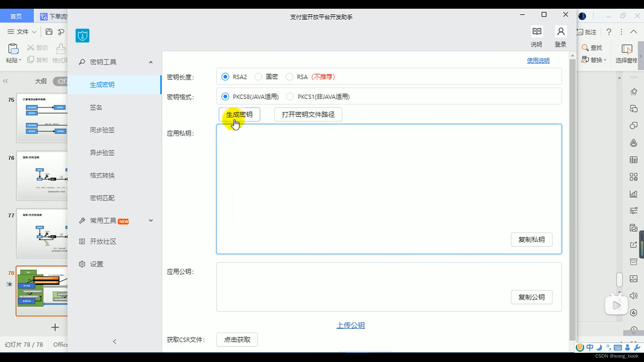Open the WPS 替换 dropdown arrow
Screen dimensions: 644x362
click(x=605, y=60)
